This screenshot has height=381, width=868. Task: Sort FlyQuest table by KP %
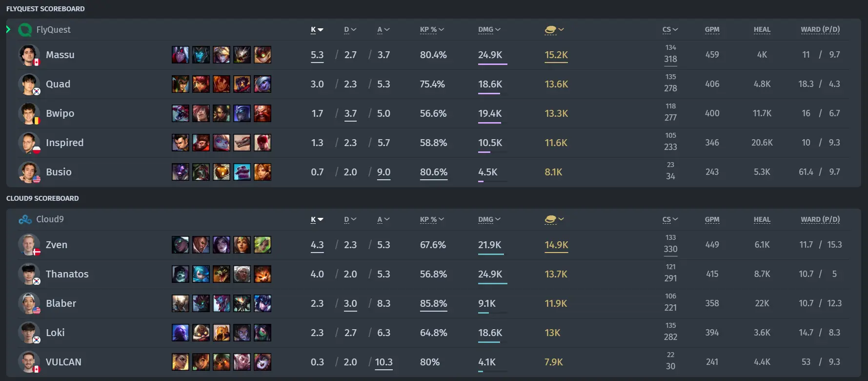tap(432, 30)
